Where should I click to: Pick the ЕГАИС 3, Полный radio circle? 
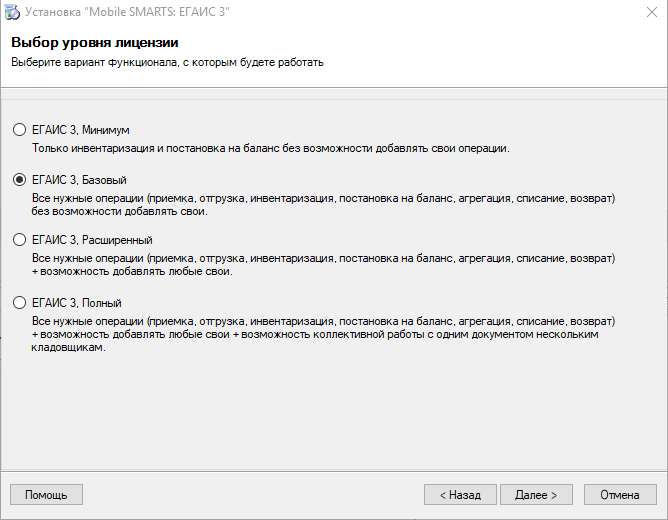(x=20, y=303)
